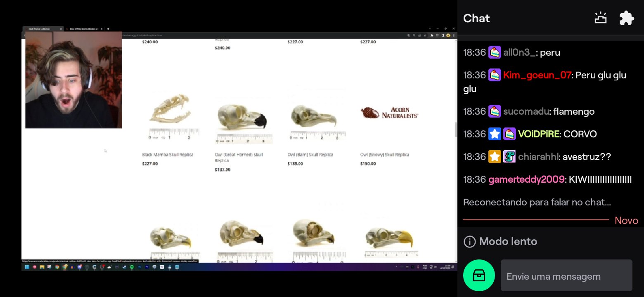Switch to the Skull Replica Collection browser tab

point(43,29)
